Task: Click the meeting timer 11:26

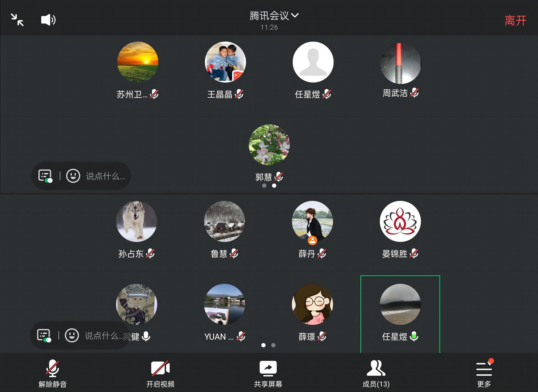Action: pos(269,27)
